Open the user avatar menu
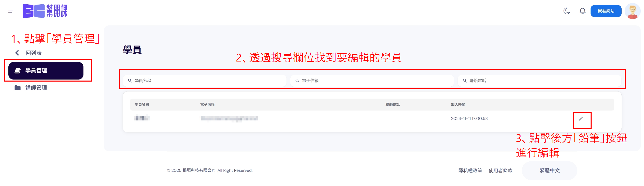Image resolution: width=644 pixels, height=186 pixels. [x=632, y=11]
